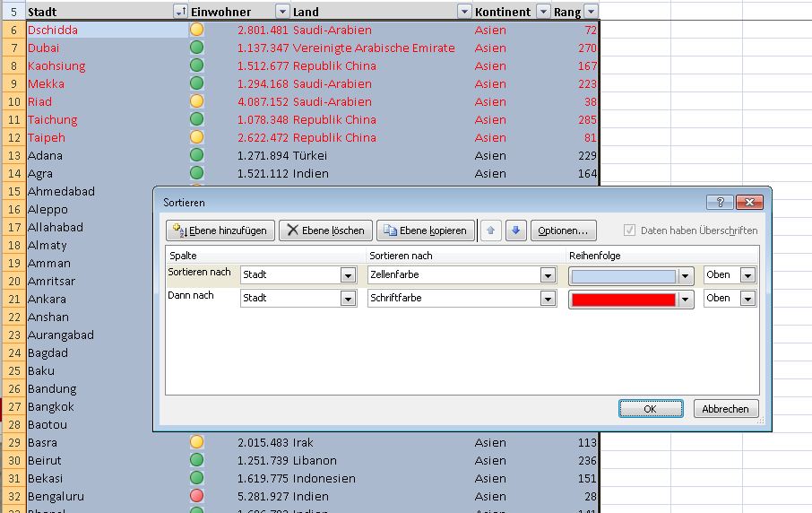The width and height of the screenshot is (812, 513).
Task: Click the red status icon in Bengaluru row
Action: pyautogui.click(x=196, y=496)
